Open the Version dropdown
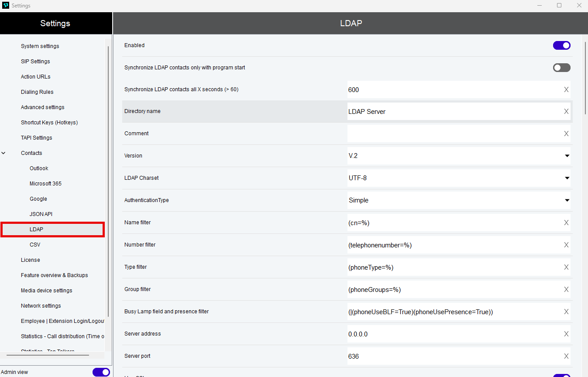Viewport: 588px width, 377px height. pos(459,156)
